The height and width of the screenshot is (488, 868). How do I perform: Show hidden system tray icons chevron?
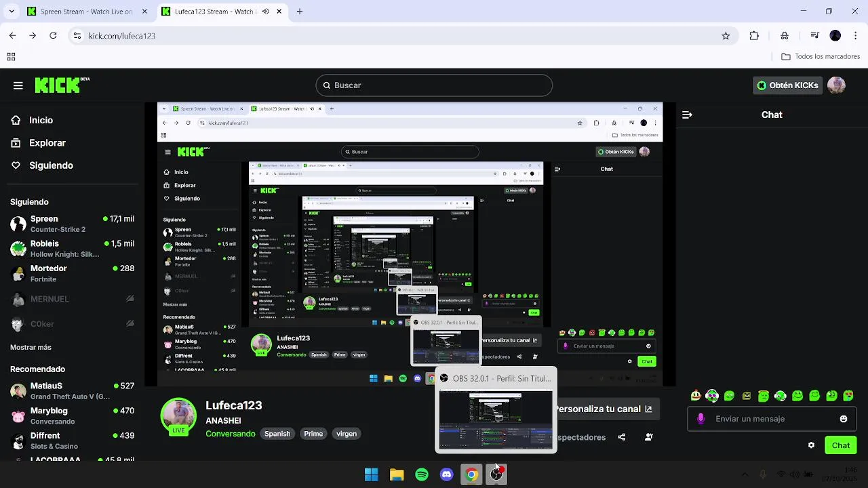(745, 474)
